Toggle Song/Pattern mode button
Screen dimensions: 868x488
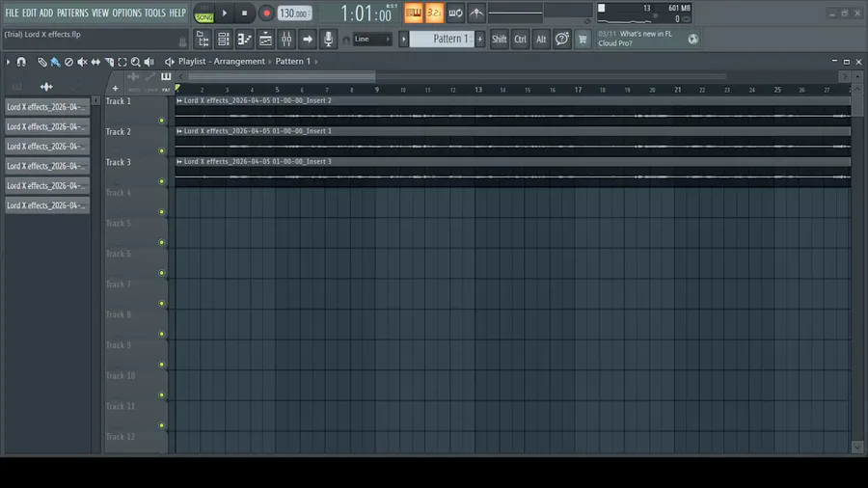click(203, 14)
